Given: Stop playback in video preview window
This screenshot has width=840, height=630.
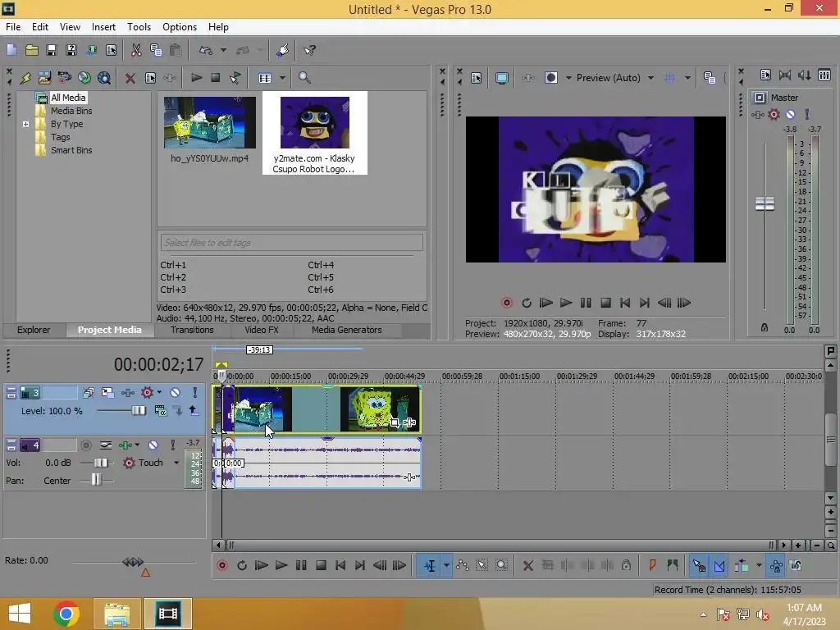Looking at the screenshot, I should (x=605, y=303).
